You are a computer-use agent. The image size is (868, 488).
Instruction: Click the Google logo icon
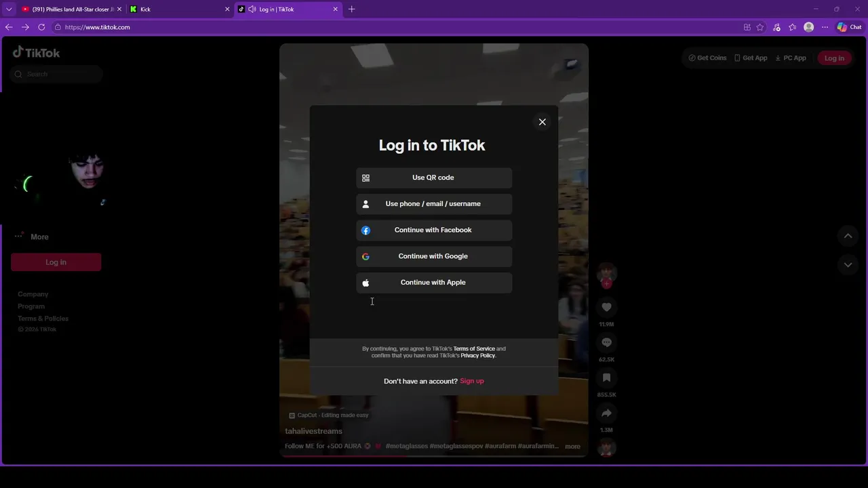[366, 256]
